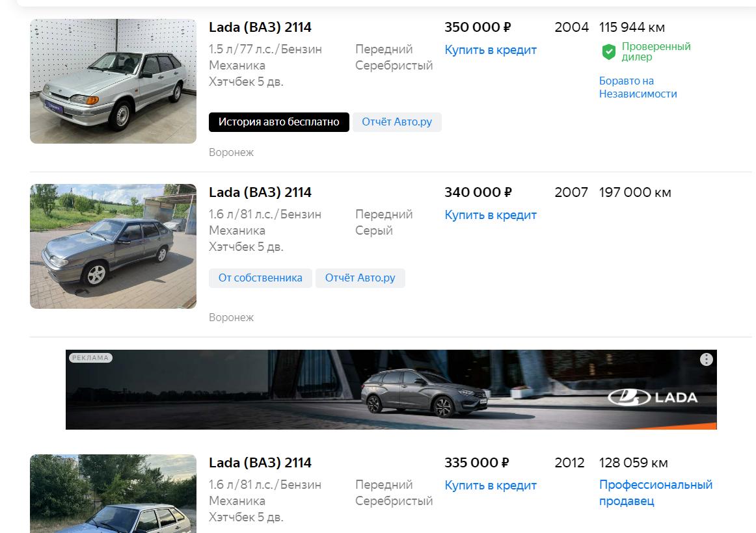Click the year '2004'

571,27
